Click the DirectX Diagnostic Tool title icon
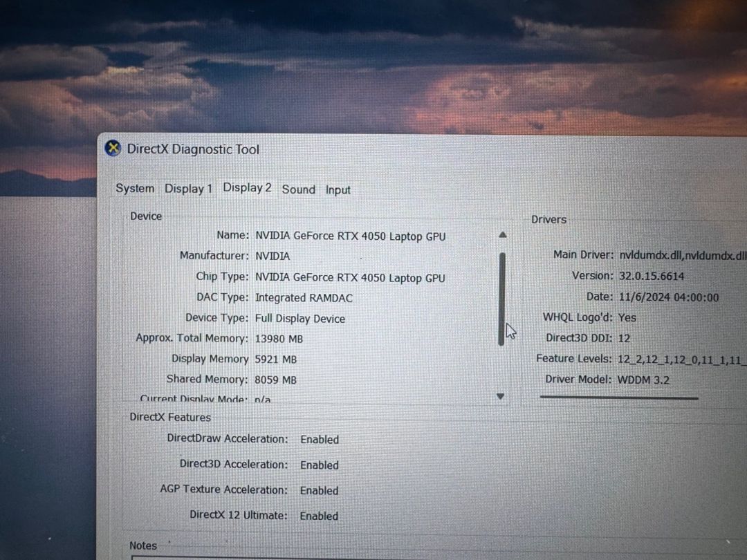 point(113,148)
